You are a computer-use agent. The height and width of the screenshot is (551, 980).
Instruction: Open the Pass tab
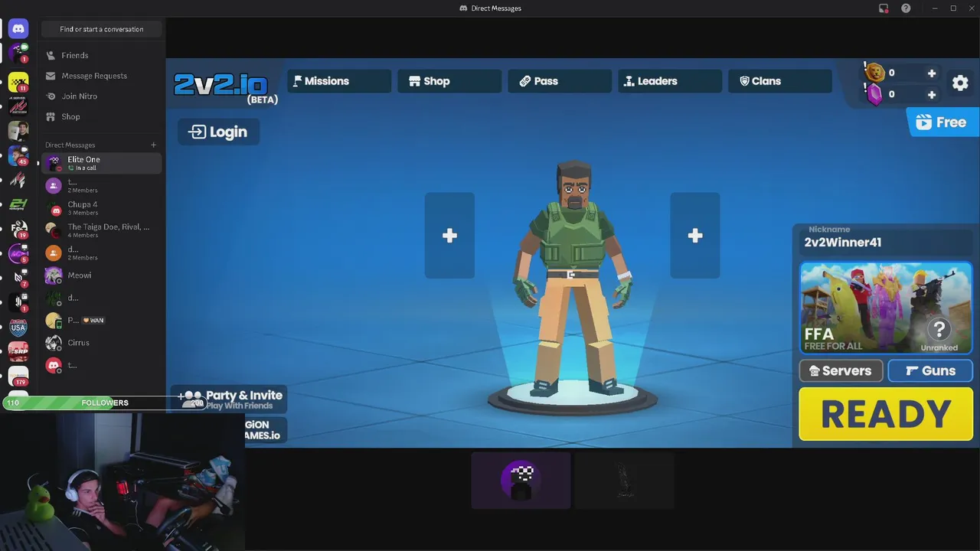pos(560,81)
